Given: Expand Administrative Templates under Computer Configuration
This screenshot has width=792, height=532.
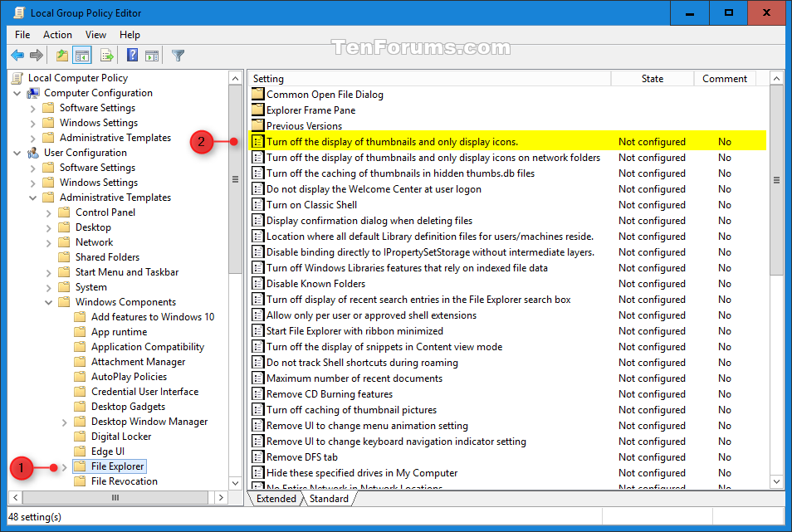Looking at the screenshot, I should (x=33, y=139).
